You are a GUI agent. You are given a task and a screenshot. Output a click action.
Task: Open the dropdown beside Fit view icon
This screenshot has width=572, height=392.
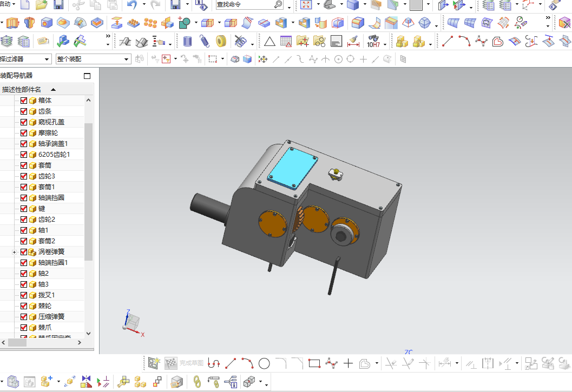[x=318, y=4]
